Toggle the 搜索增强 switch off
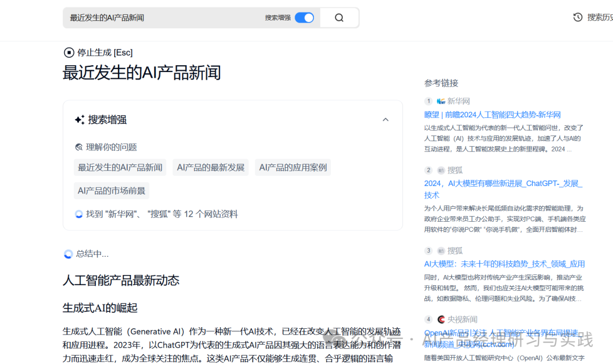 pyautogui.click(x=304, y=18)
